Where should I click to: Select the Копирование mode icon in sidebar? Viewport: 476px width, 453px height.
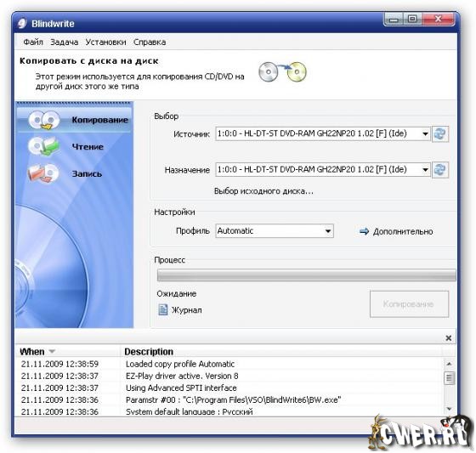(x=44, y=120)
